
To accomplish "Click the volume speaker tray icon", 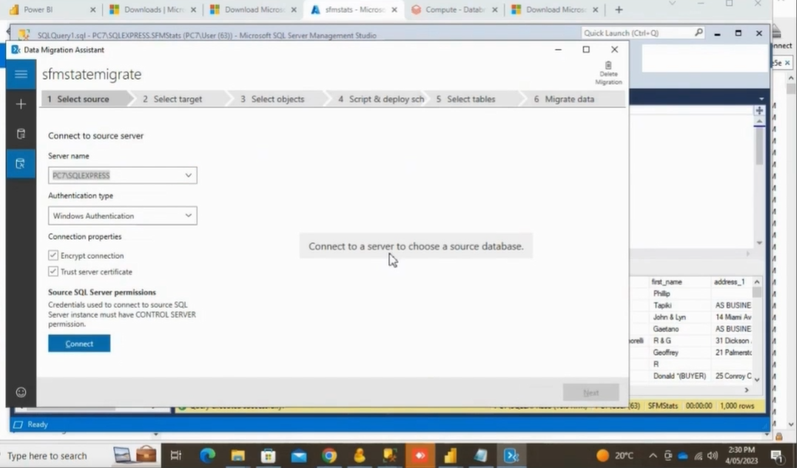I will 713,456.
